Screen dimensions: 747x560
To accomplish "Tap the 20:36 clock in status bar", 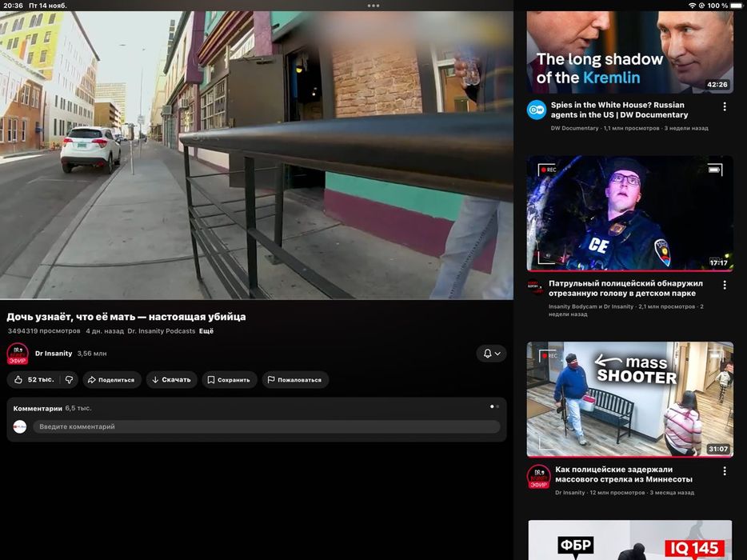I will 13,6.
